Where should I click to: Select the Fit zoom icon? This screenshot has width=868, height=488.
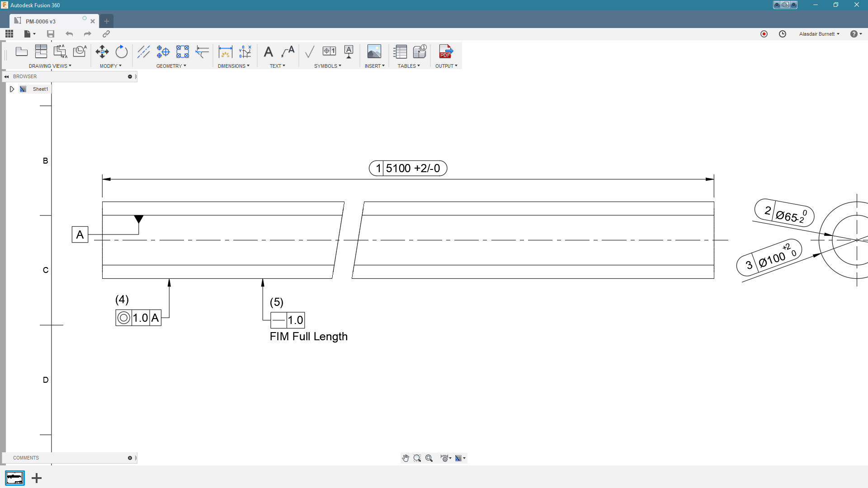coord(429,458)
